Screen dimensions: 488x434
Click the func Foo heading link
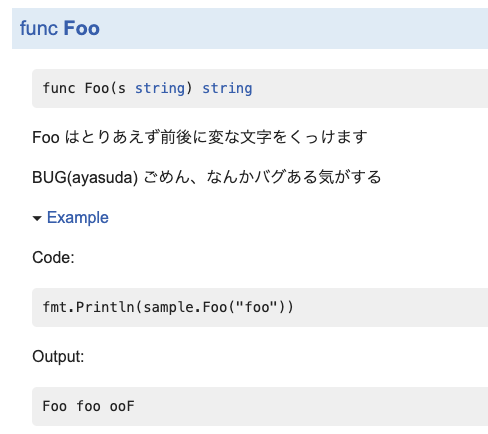click(60, 28)
